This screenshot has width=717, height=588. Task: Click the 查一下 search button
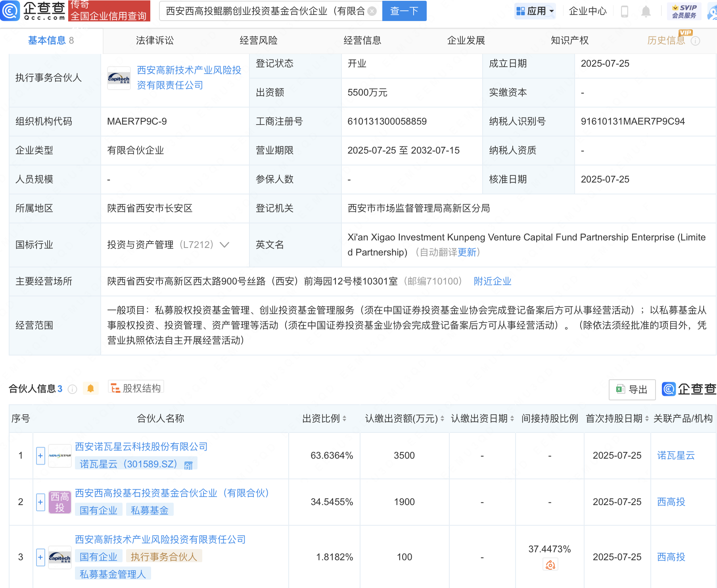[404, 11]
